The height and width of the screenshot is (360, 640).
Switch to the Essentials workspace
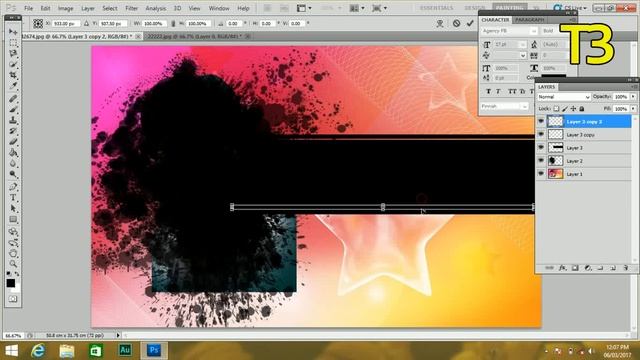[436, 8]
